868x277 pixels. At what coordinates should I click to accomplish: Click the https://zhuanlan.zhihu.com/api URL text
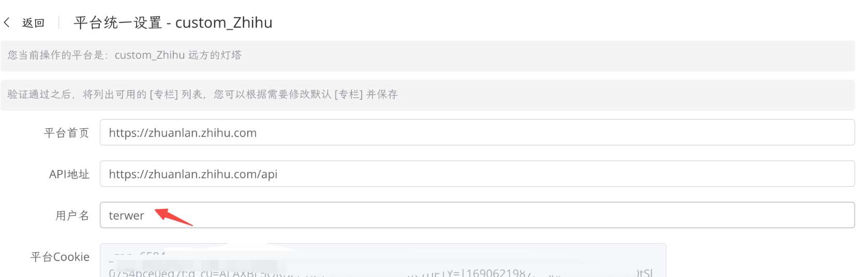pos(193,174)
